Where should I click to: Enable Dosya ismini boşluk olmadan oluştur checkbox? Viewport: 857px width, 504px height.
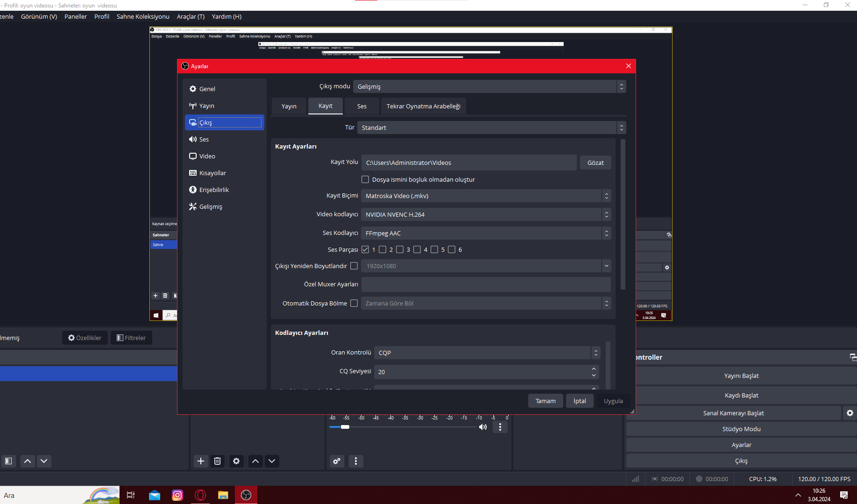[365, 179]
